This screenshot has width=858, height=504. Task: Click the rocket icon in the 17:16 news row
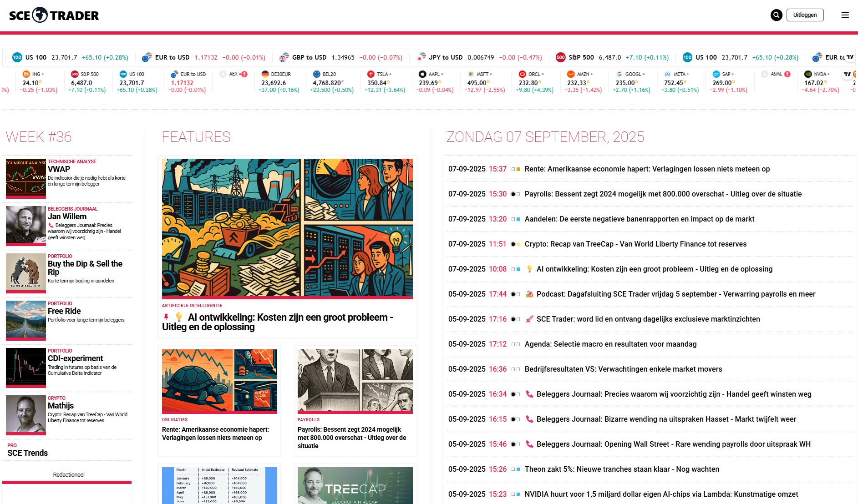pos(529,319)
